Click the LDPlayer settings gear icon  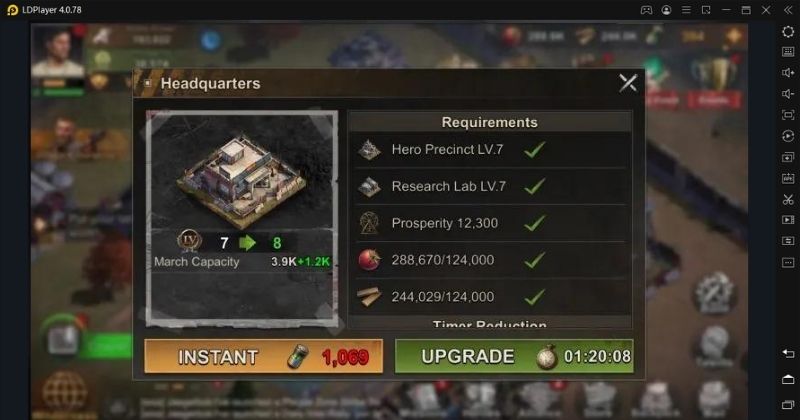(788, 32)
